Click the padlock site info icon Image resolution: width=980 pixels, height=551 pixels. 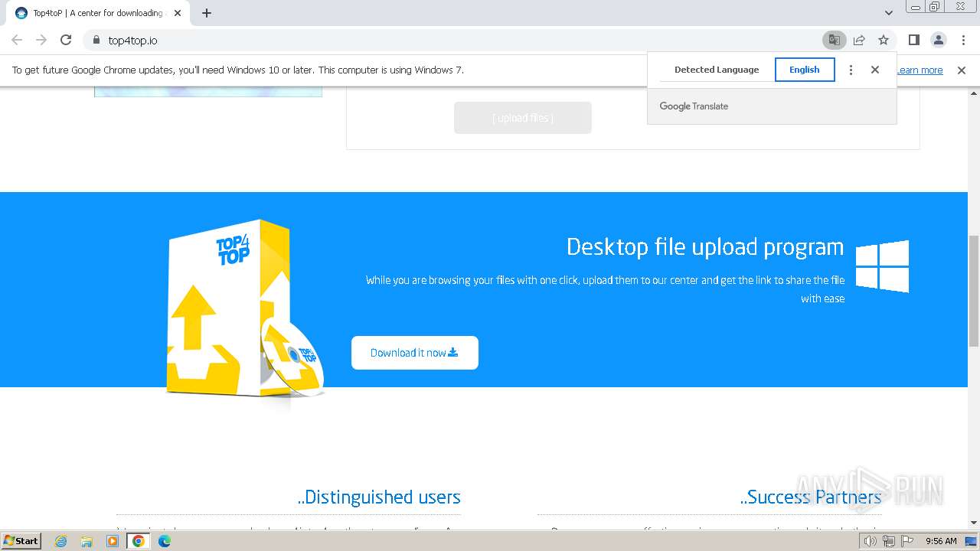point(96,40)
